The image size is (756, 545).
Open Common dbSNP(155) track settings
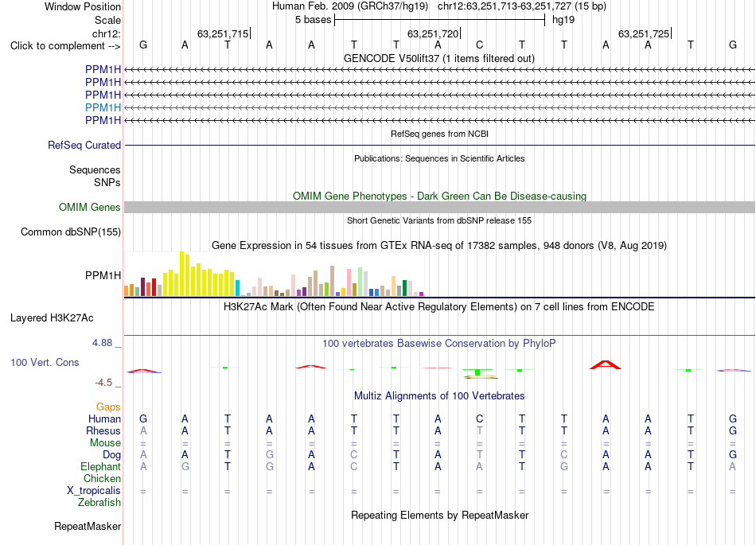[70, 232]
